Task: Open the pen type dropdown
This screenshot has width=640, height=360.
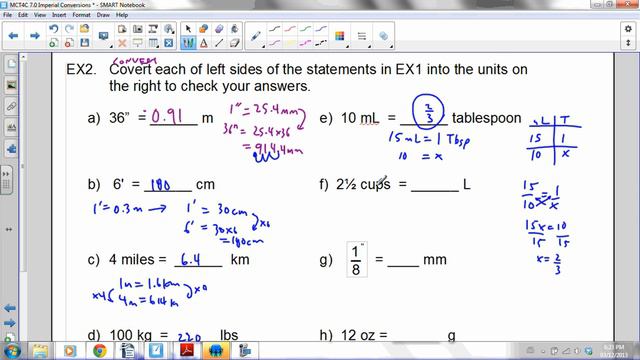Action: pos(256,36)
